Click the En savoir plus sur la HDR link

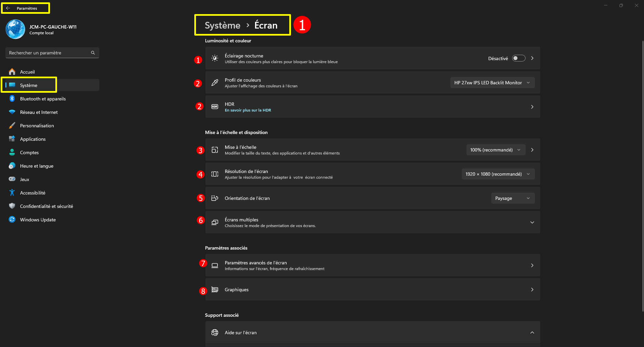248,110
